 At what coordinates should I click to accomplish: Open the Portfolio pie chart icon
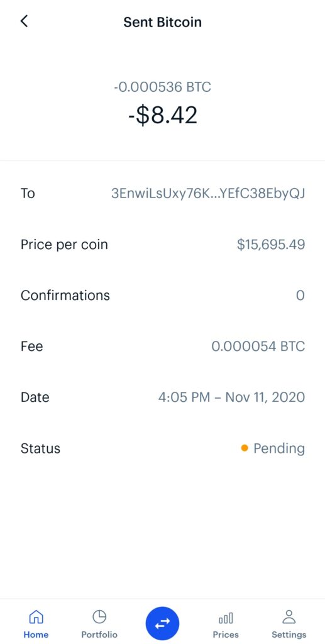pos(99,616)
